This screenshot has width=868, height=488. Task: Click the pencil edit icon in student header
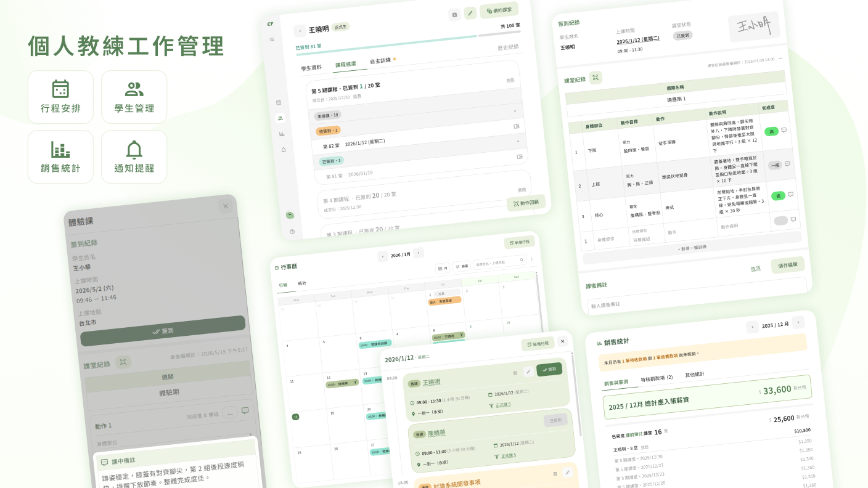(x=470, y=13)
